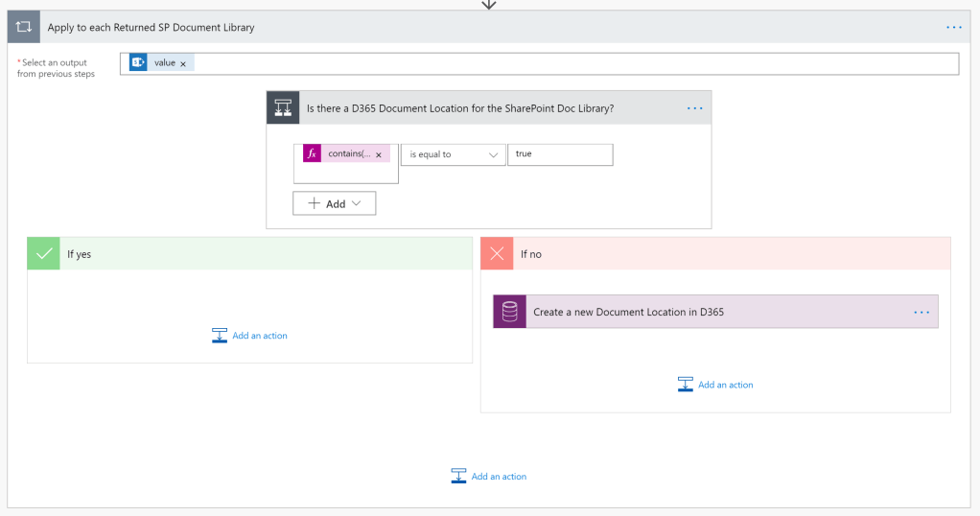The width and height of the screenshot is (980, 516).
Task: Add an action in the If no branch
Action: [715, 385]
